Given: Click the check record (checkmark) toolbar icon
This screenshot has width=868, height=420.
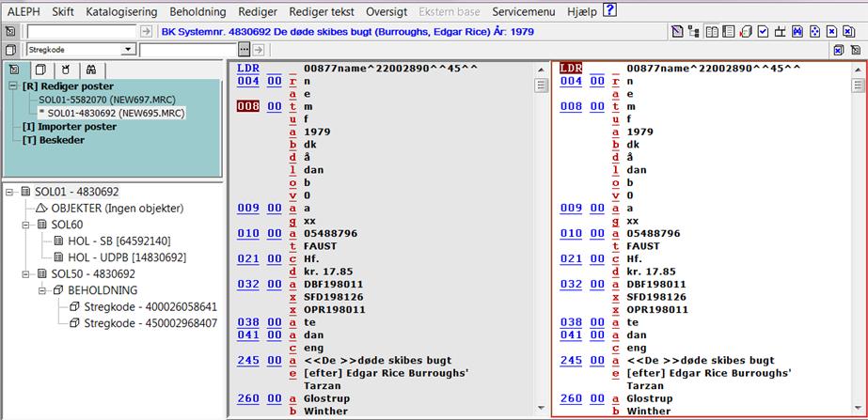Looking at the screenshot, I should (764, 31).
